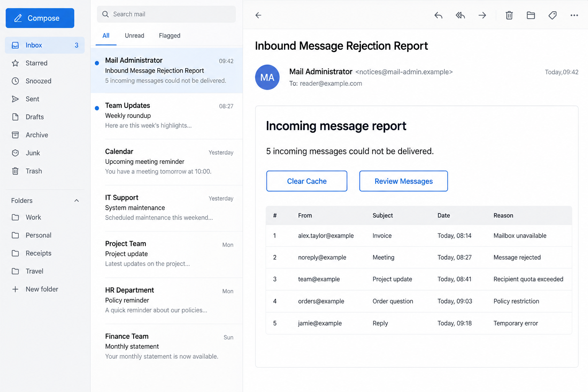The width and height of the screenshot is (588, 392).
Task: Go back with the arrow icon
Action: click(x=258, y=15)
